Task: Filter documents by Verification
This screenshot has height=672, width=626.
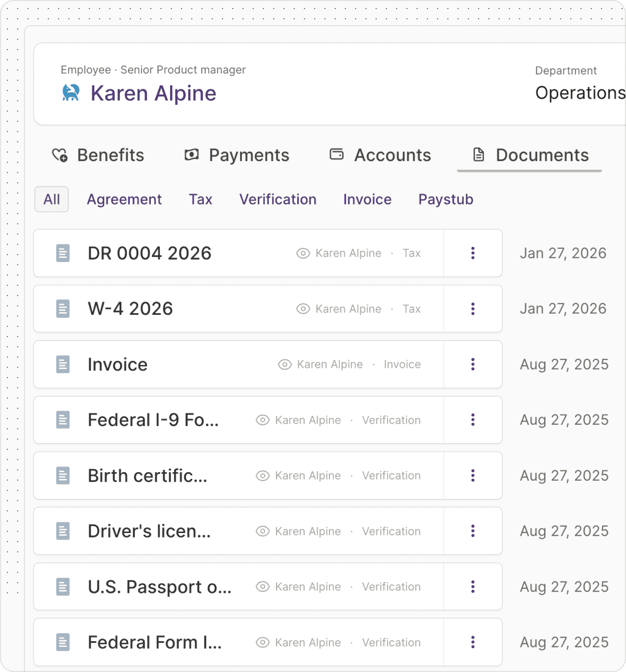Action: 278,199
